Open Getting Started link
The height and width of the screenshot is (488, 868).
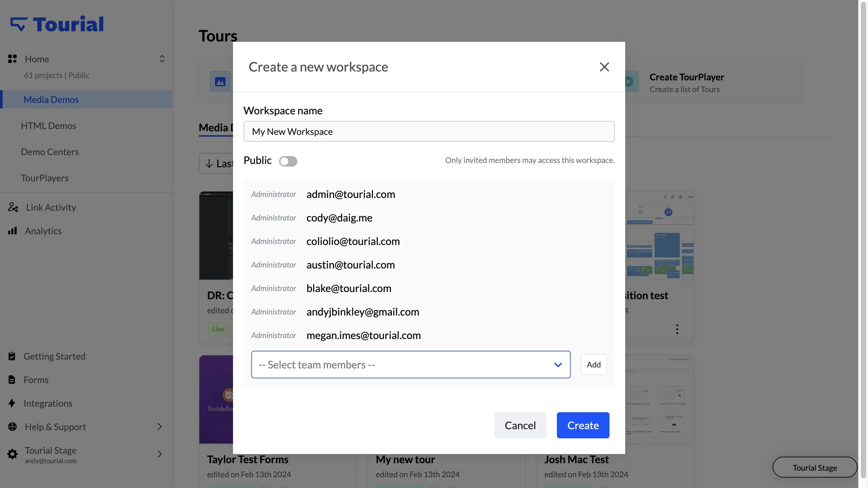point(54,356)
